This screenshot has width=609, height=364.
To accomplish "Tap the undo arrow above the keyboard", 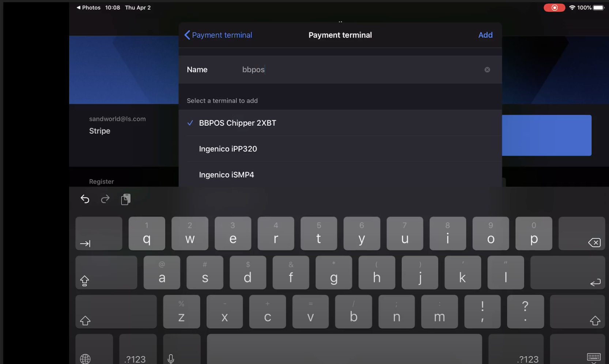I will 85,199.
